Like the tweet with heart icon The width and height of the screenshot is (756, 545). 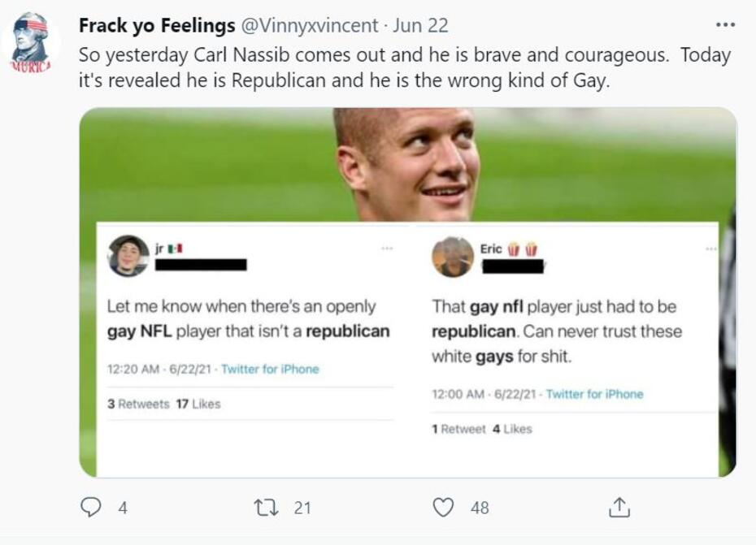tap(443, 508)
